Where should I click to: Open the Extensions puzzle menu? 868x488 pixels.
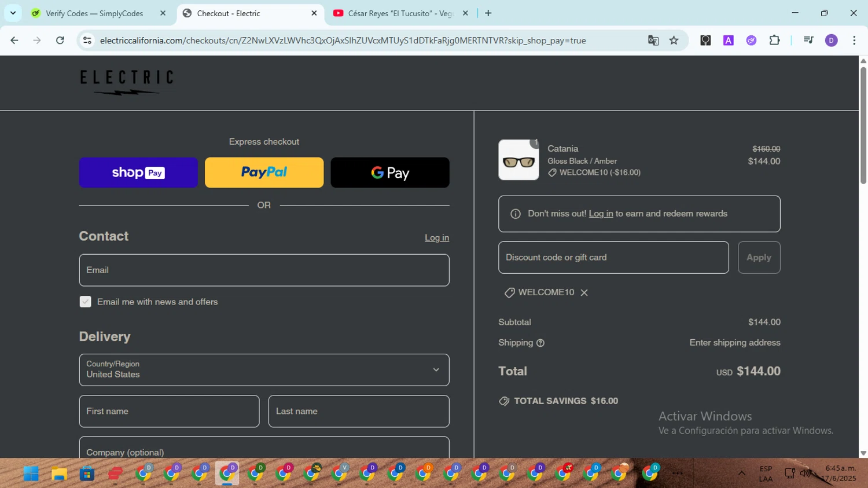coord(774,41)
